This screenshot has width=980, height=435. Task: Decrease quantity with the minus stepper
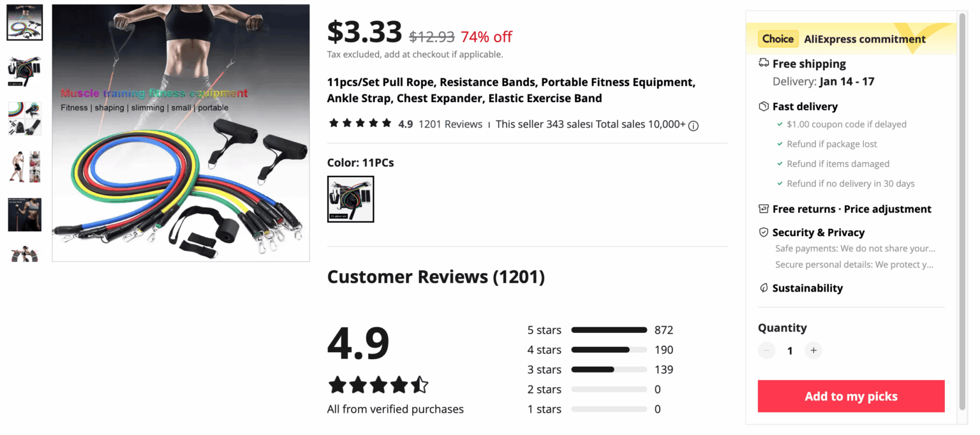[x=766, y=350]
